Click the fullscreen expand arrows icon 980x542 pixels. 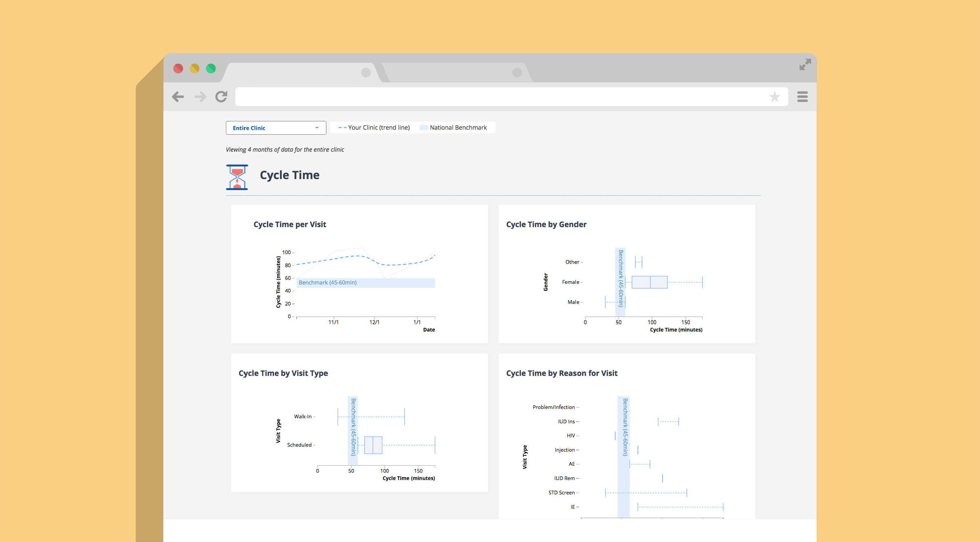805,64
